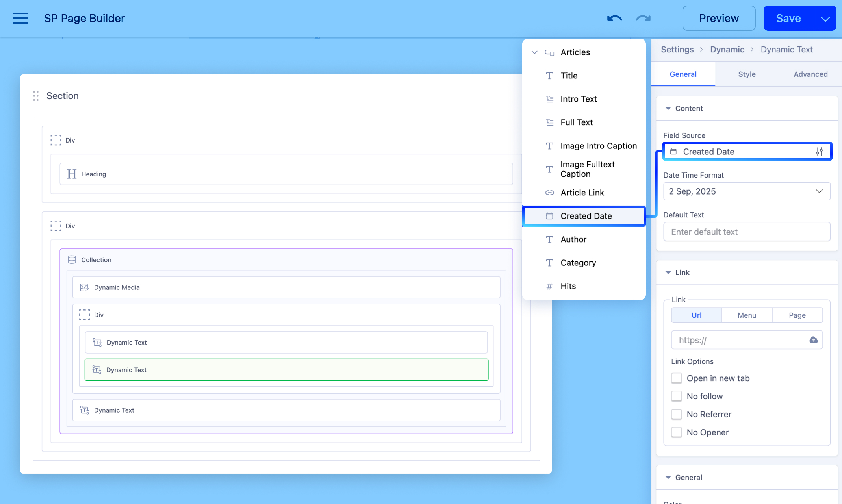The image size is (842, 504).
Task: Click the cloud upload icon in URL field
Action: click(813, 340)
